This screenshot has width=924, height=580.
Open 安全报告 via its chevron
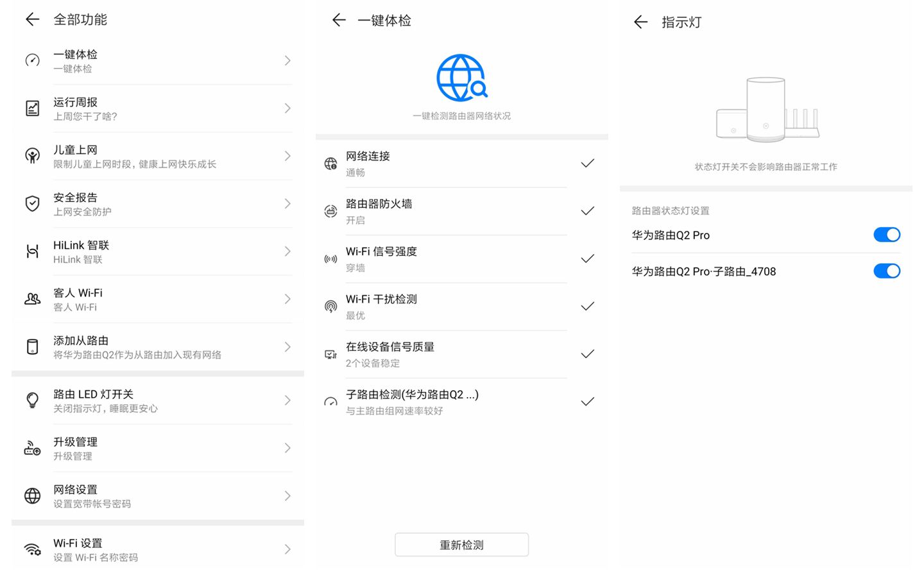(287, 203)
